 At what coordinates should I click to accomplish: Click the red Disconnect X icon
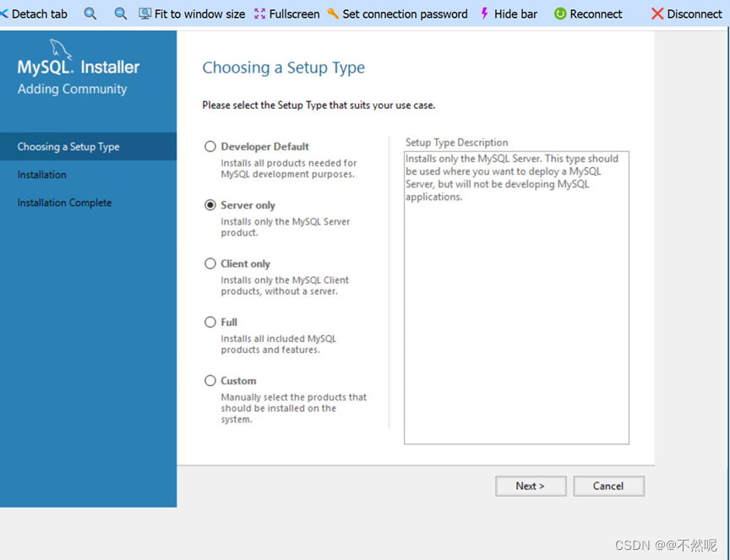tap(656, 14)
